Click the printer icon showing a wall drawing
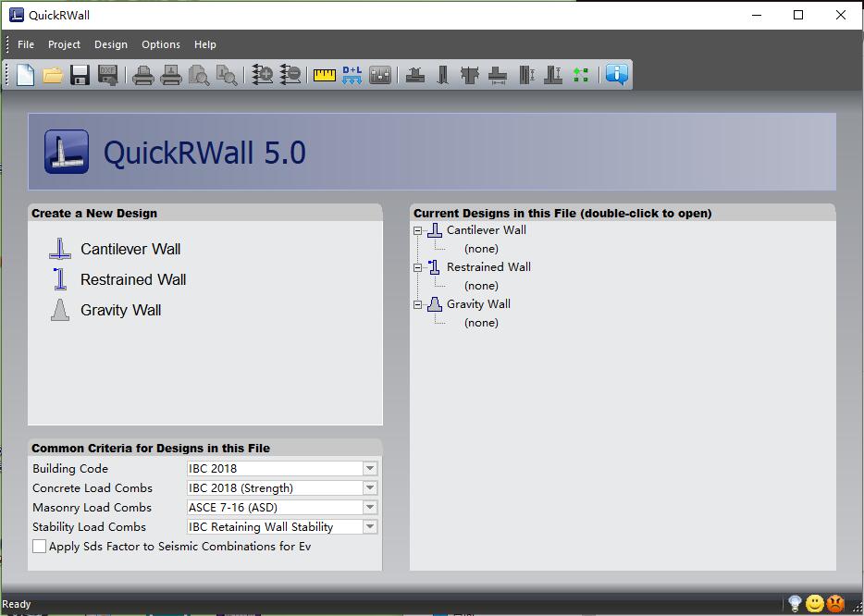This screenshot has width=864, height=616. tap(171, 75)
